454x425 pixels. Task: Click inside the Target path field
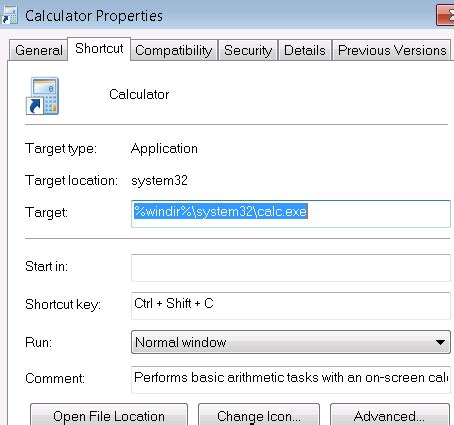pyautogui.click(x=291, y=214)
